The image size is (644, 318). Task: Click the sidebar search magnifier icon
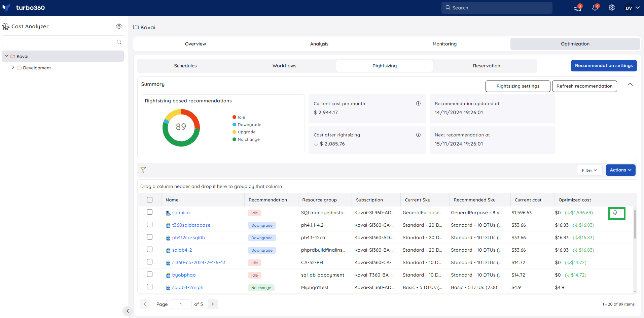click(119, 42)
